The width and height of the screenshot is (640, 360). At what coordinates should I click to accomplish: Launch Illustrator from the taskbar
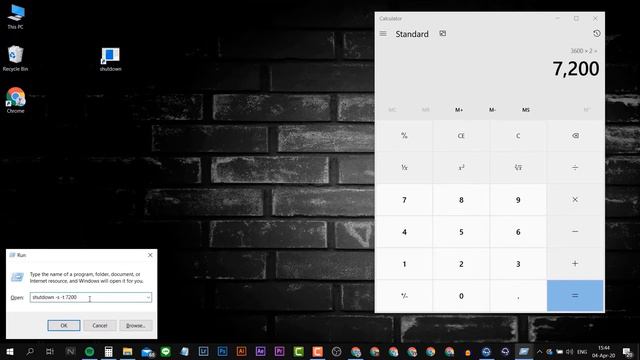tap(241, 351)
